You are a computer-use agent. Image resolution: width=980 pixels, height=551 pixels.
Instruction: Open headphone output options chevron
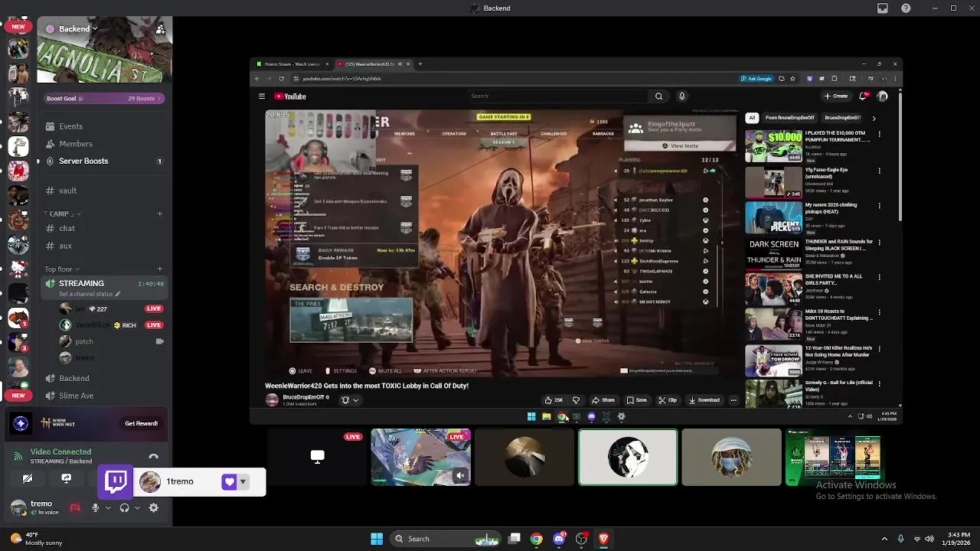[x=137, y=507]
